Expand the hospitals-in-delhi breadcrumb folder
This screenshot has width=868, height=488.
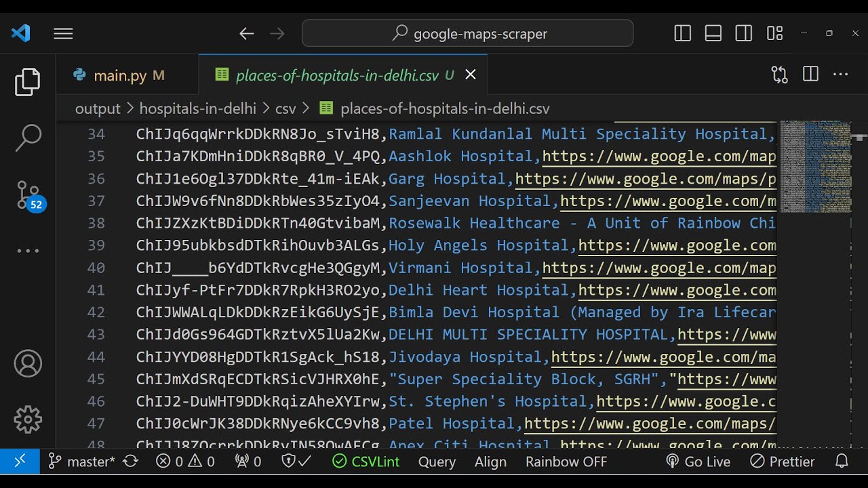tap(197, 108)
